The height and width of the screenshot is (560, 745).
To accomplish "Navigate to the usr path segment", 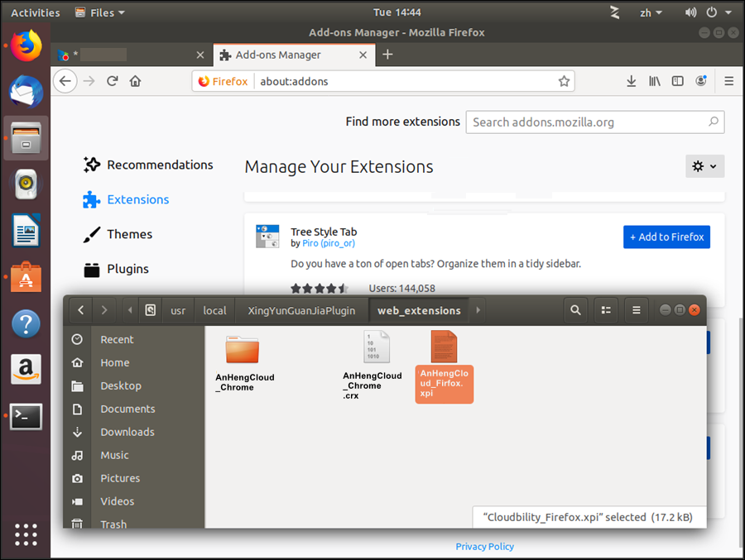I will tap(178, 310).
